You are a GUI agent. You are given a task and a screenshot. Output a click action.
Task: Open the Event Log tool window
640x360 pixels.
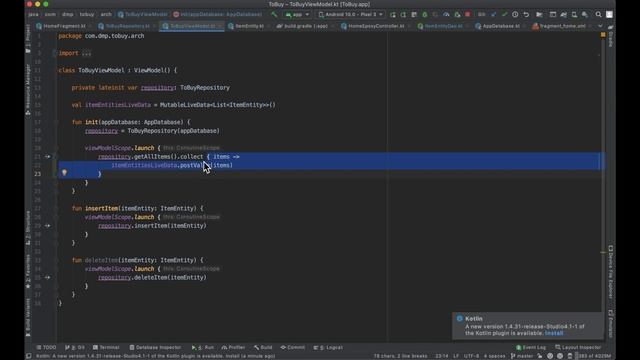[531, 347]
